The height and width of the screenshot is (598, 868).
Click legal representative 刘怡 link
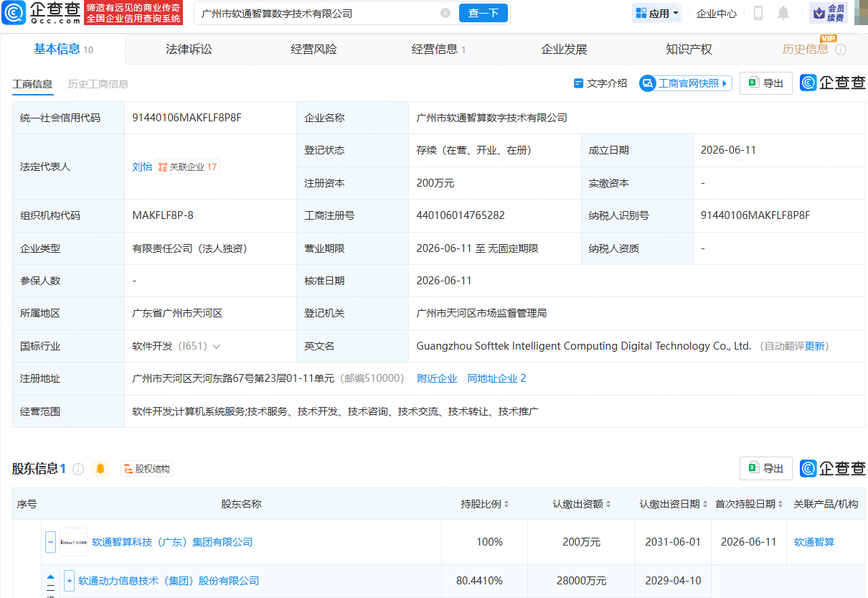click(142, 167)
